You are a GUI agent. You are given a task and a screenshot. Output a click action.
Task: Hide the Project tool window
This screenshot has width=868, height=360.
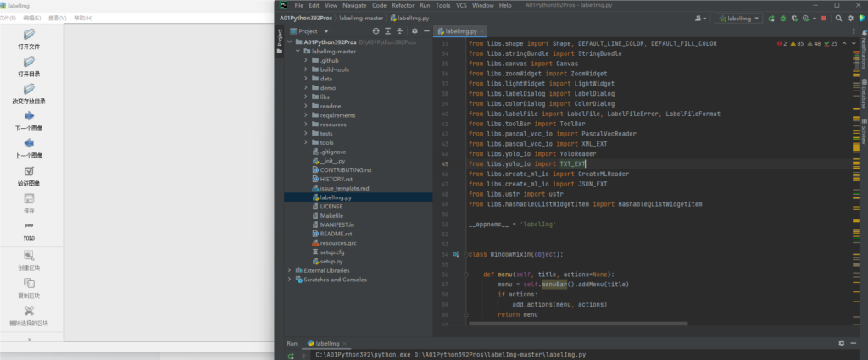(426, 31)
